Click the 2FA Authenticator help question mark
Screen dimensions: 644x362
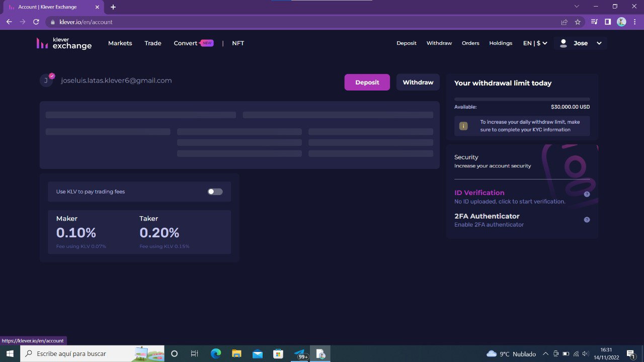pos(587,220)
